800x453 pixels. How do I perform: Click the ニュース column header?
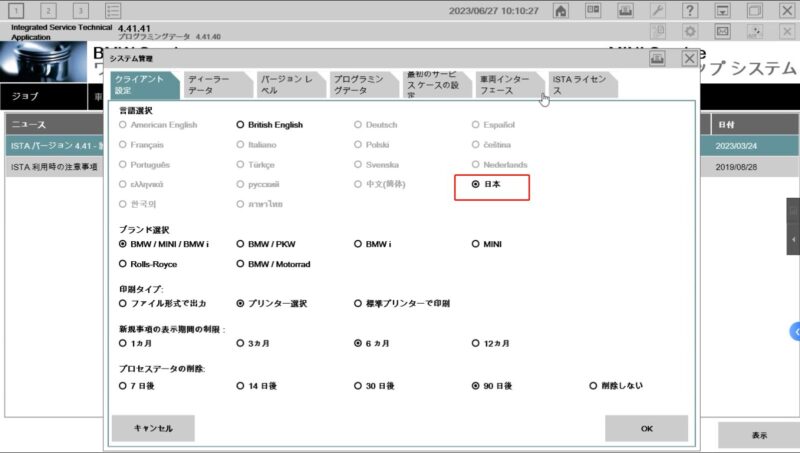tap(55, 124)
